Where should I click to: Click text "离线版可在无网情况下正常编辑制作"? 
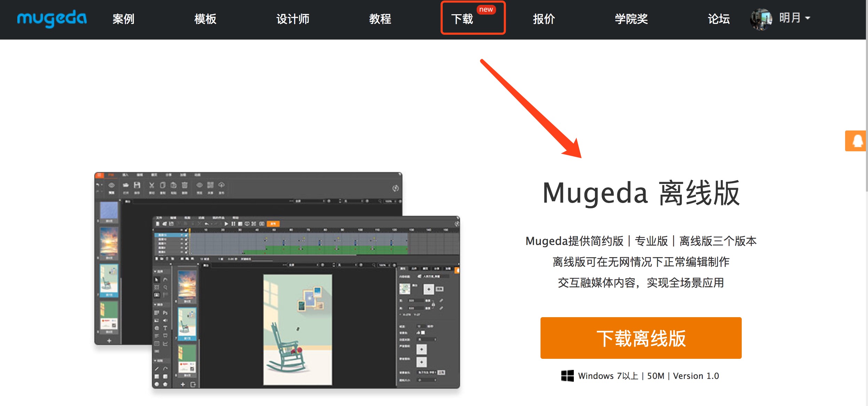pyautogui.click(x=641, y=262)
